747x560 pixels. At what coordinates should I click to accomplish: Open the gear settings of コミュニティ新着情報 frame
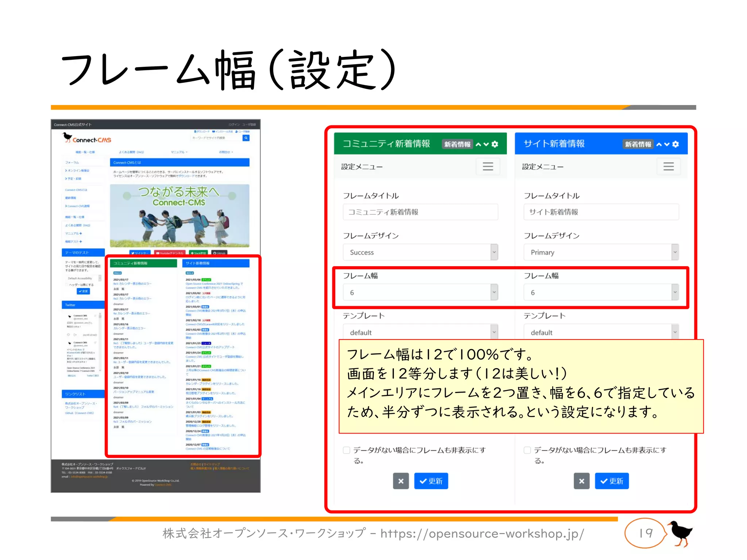coord(495,144)
